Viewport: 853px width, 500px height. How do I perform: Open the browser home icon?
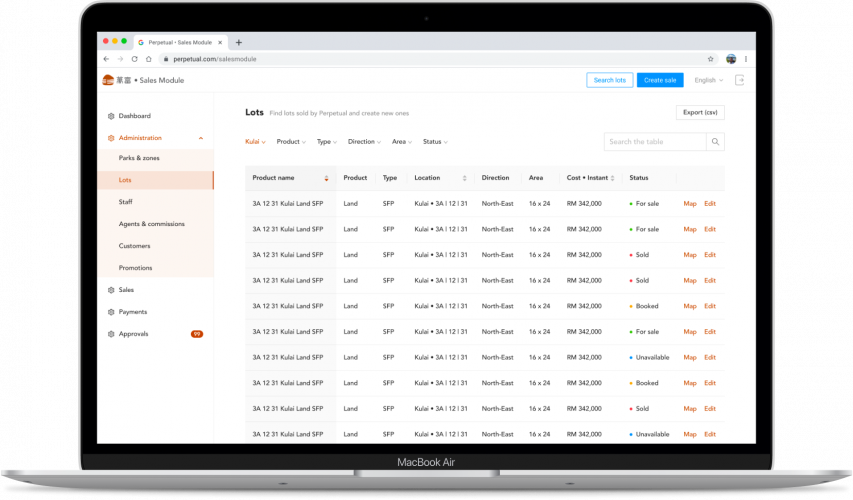(149, 59)
